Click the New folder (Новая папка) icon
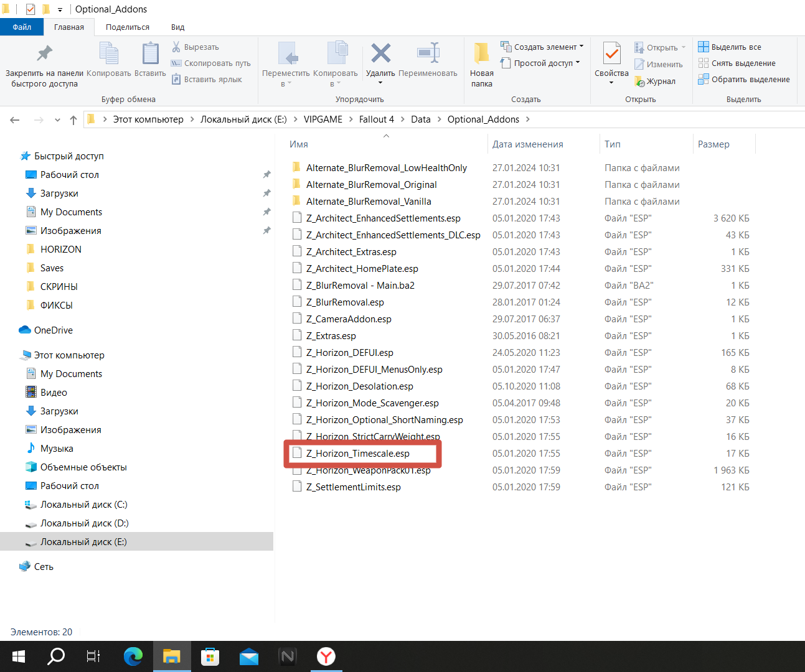805x672 pixels. 481,54
